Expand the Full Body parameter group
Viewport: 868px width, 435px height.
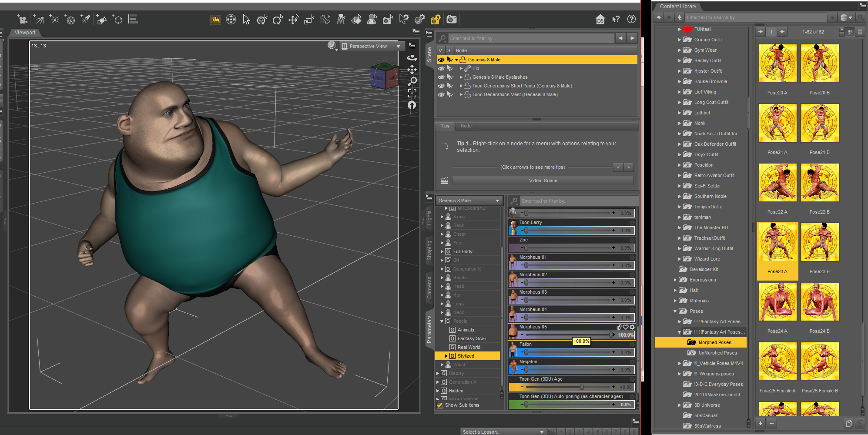click(442, 251)
